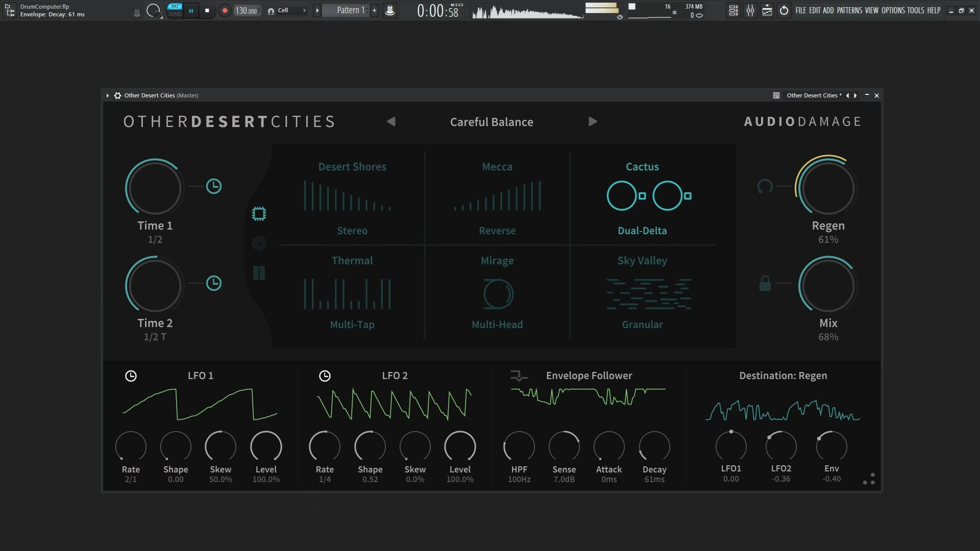Open the OPTIONS menu
This screenshot has height=551, width=980.
[x=893, y=10]
